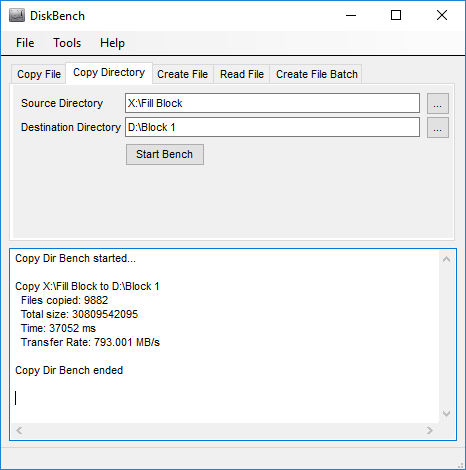Click the Start Bench button
Image resolution: width=466 pixels, height=470 pixels.
165,154
